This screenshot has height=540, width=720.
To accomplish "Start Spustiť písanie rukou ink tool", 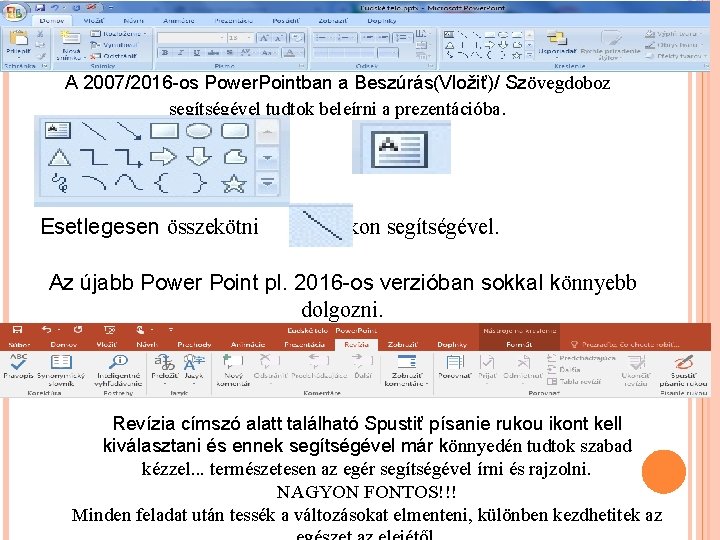I will (x=683, y=371).
